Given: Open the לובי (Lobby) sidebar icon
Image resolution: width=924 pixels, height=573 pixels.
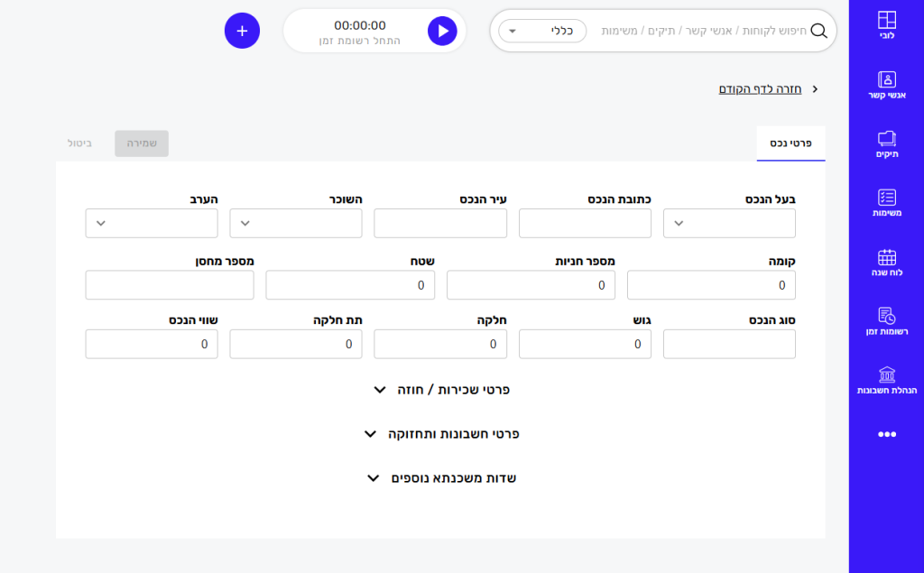Looking at the screenshot, I should tap(886, 21).
